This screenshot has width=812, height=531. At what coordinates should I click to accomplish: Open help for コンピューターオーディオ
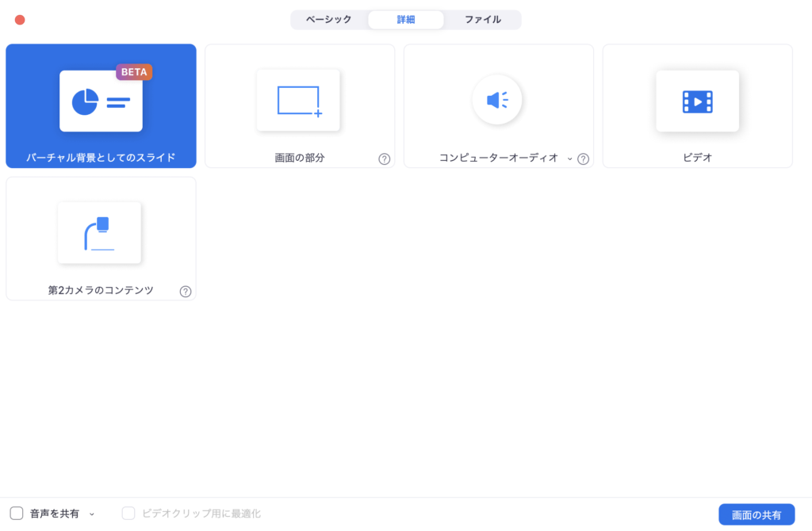pos(583,159)
